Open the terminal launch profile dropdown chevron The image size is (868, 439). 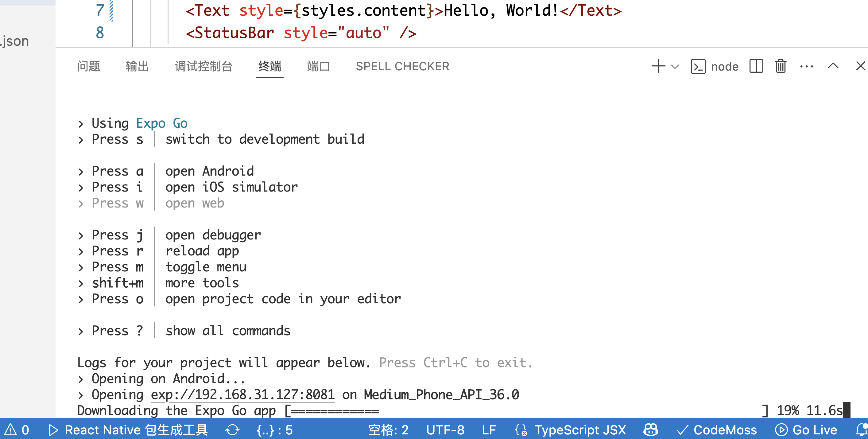coord(675,67)
